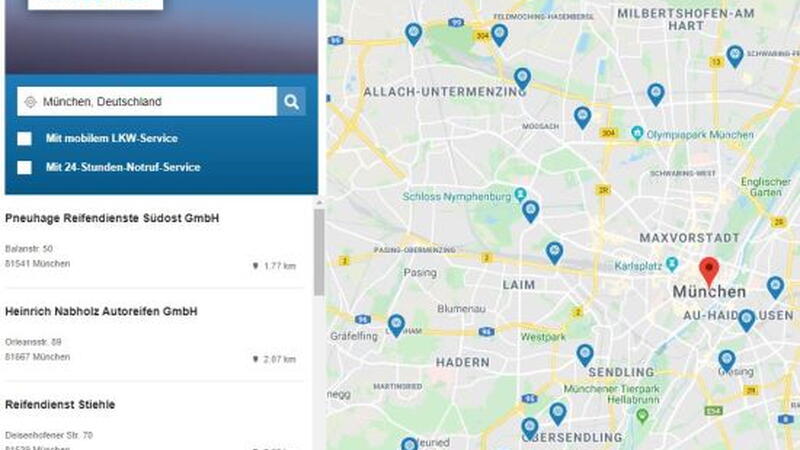Click dealer marker above Allach-Untermenzing label
800x450 pixels.
coord(522,79)
